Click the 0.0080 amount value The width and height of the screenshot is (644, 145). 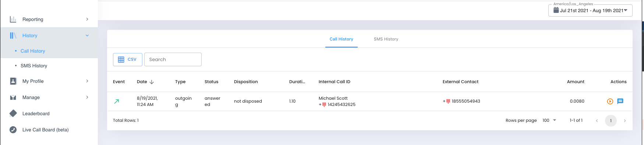(x=577, y=101)
